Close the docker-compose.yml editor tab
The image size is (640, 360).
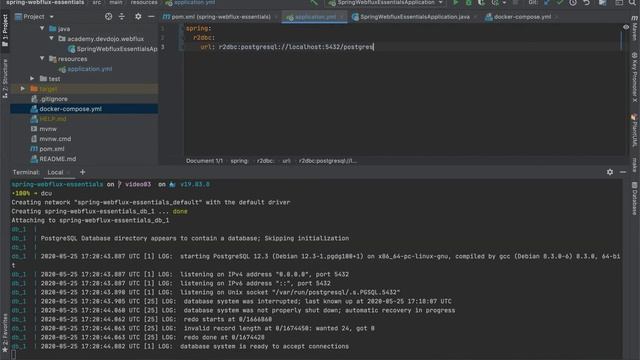tap(557, 17)
